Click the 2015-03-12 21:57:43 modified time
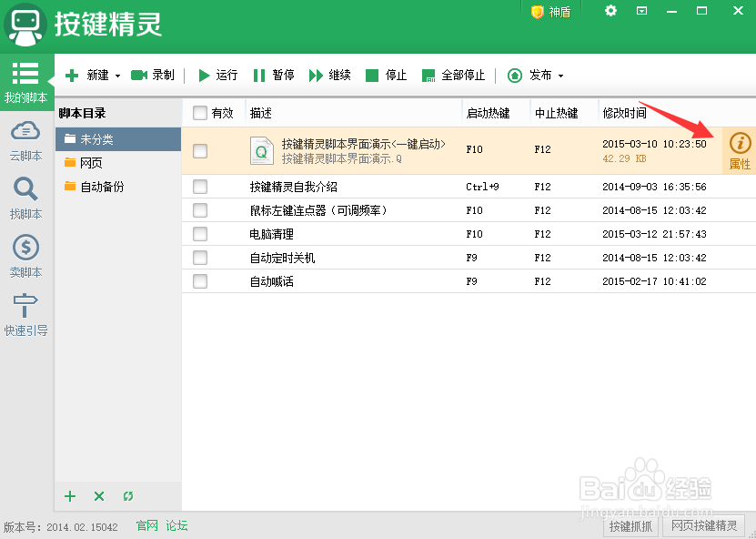The width and height of the screenshot is (756, 539). coord(654,234)
